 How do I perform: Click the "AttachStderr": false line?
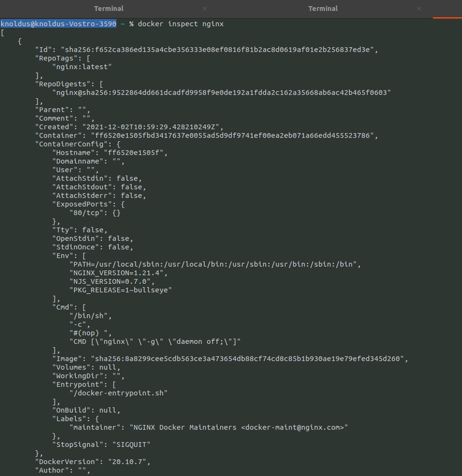(x=99, y=196)
